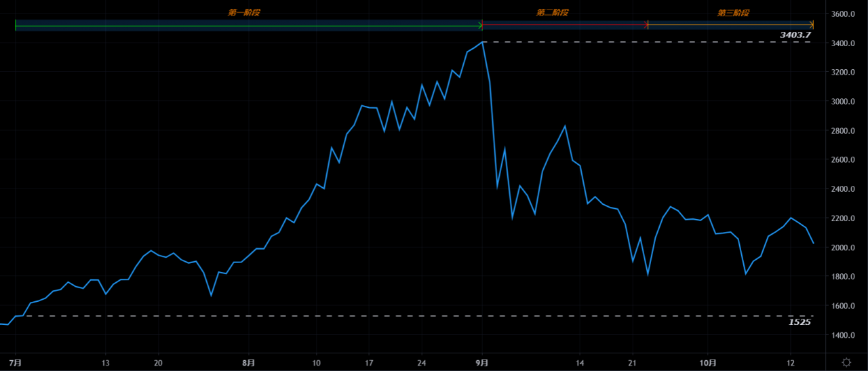Click the green arrowhead ending the first phase
Screen dimensions: 868x371
[480, 26]
